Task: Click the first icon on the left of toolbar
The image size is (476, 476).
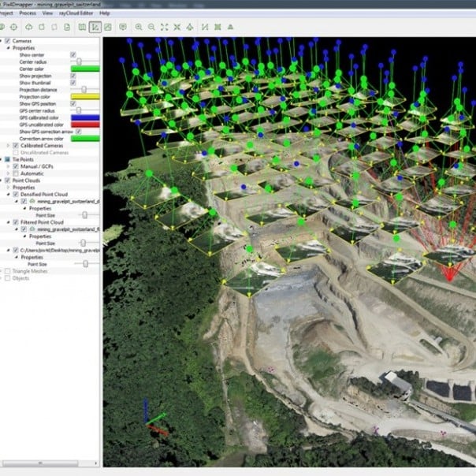Action: [4, 27]
